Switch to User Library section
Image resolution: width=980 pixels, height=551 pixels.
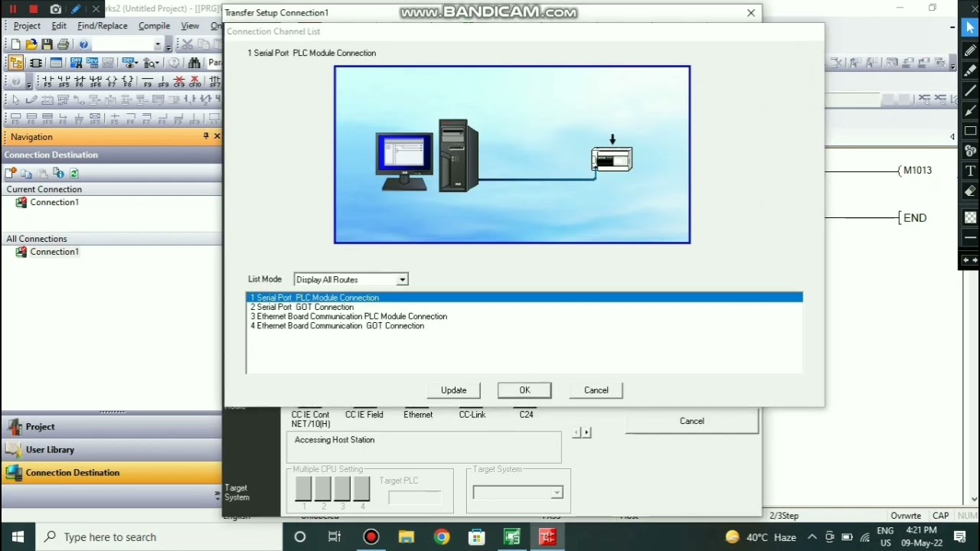point(112,450)
